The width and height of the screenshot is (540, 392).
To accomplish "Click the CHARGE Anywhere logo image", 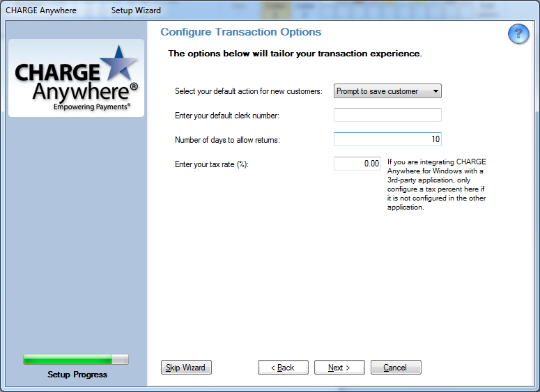I will (77, 78).
